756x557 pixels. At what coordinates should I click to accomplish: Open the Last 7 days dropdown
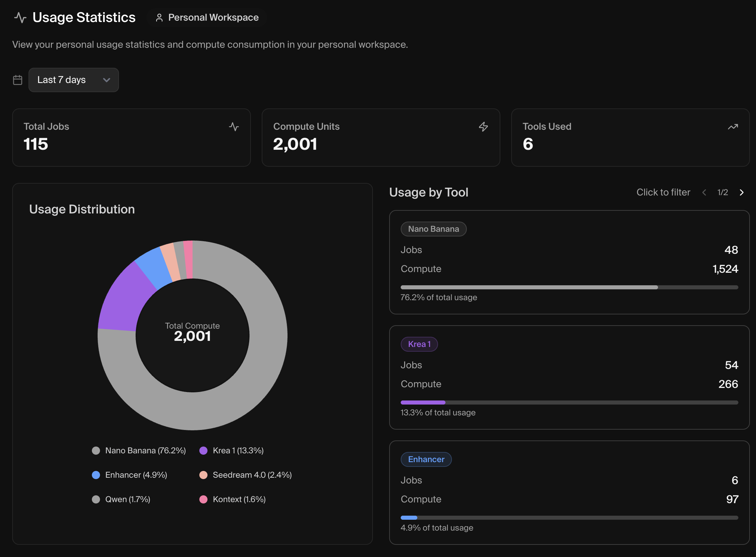[x=74, y=80]
